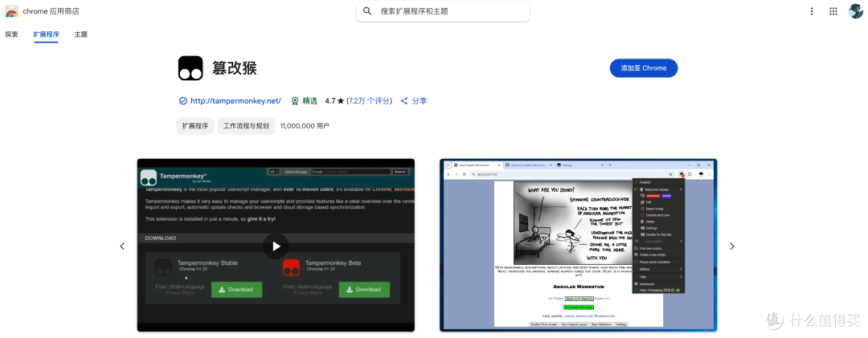Open the 7.2万 个评分 ratings link

(x=369, y=100)
